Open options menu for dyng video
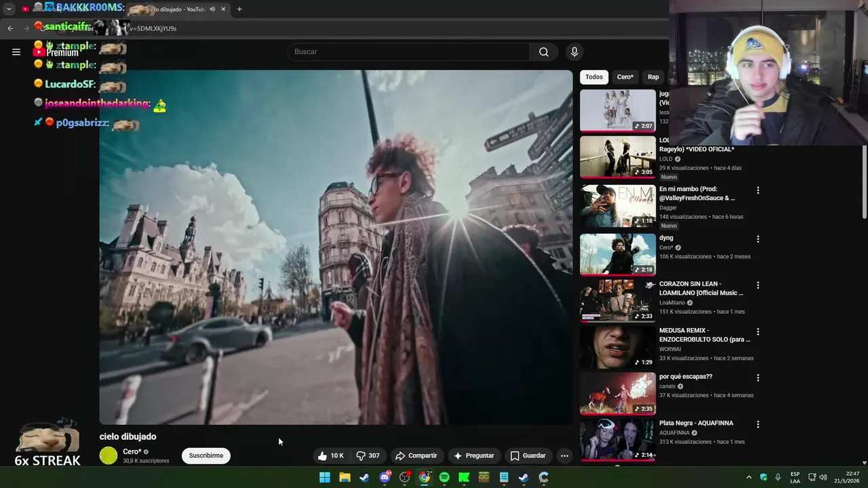The height and width of the screenshot is (488, 868). 758,239
